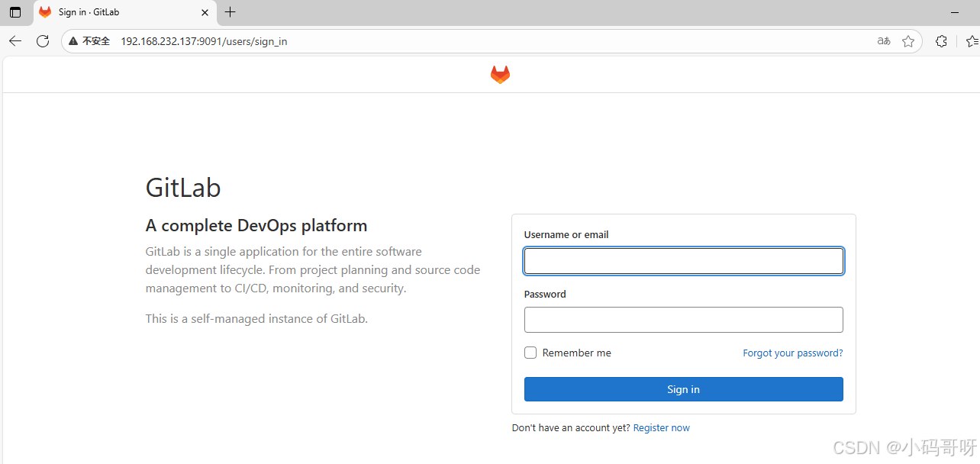Screen dimensions: 980x464
Task: Click the 'Username or email' label
Action: tap(566, 235)
